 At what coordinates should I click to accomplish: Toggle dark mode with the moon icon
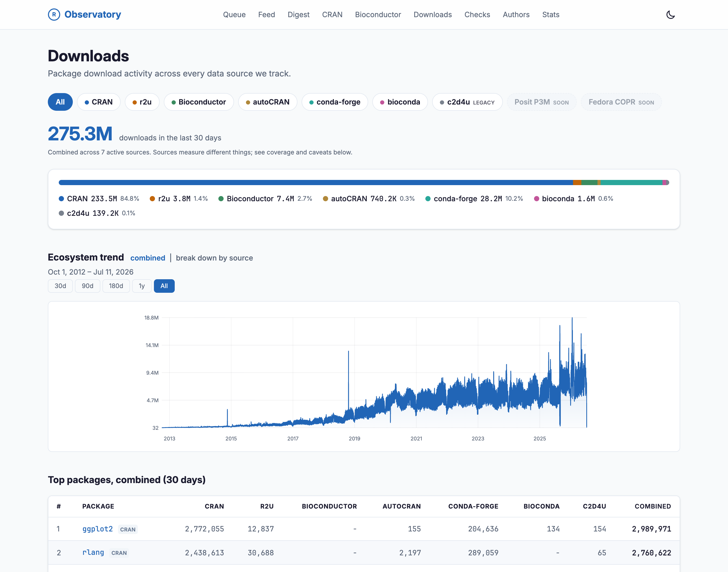coord(670,15)
